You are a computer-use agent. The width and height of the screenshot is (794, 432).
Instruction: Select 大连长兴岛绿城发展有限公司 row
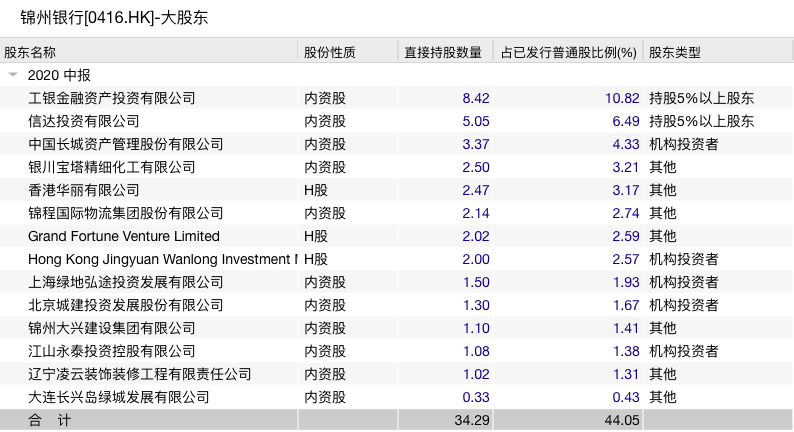click(397, 397)
